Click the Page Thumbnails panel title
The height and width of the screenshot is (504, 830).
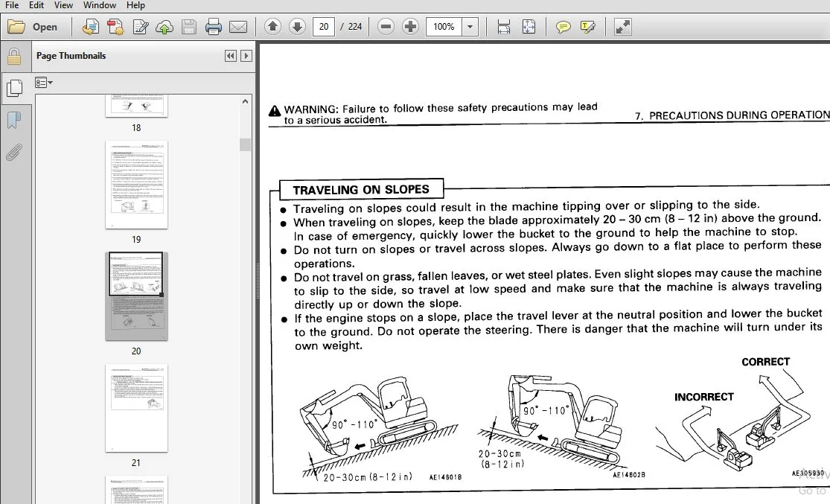point(71,56)
